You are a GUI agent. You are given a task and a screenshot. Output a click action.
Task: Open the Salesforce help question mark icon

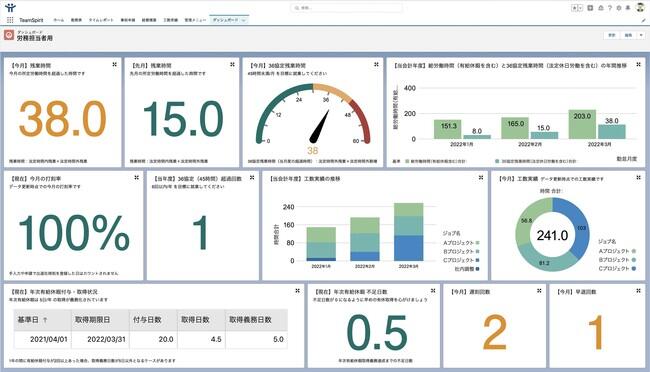tap(610, 8)
